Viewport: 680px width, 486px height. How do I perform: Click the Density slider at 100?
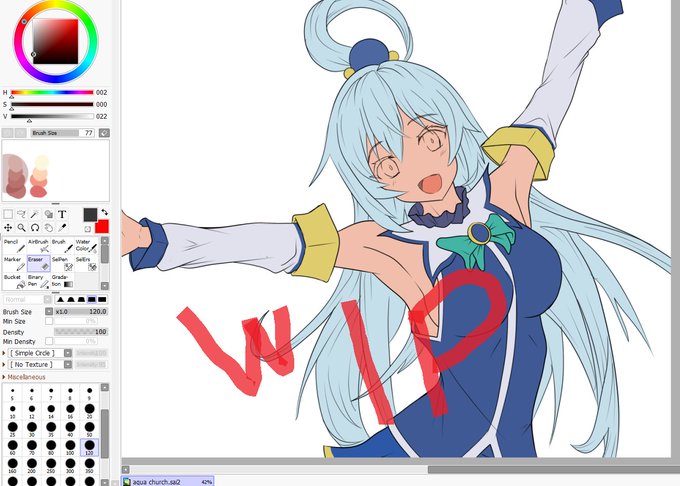(81, 332)
